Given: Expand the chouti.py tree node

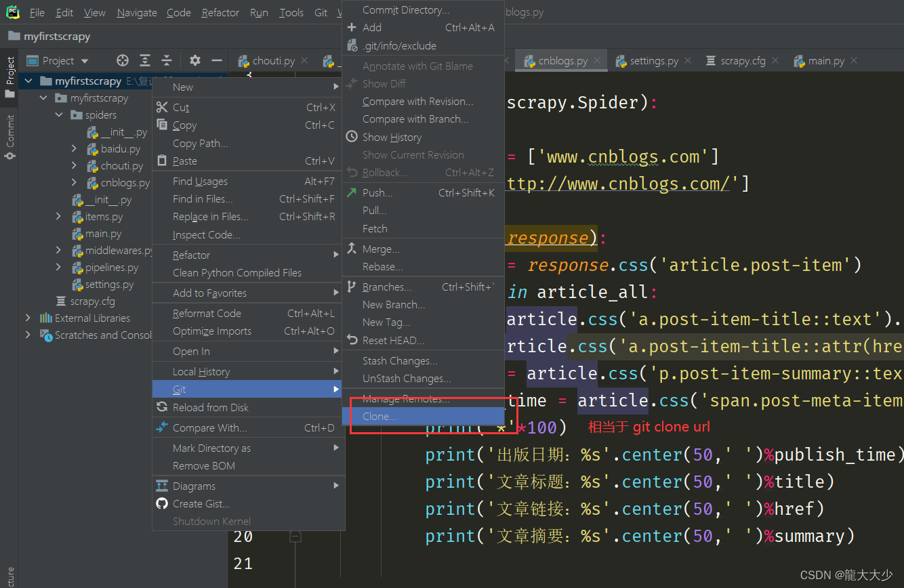Looking at the screenshot, I should pos(75,166).
